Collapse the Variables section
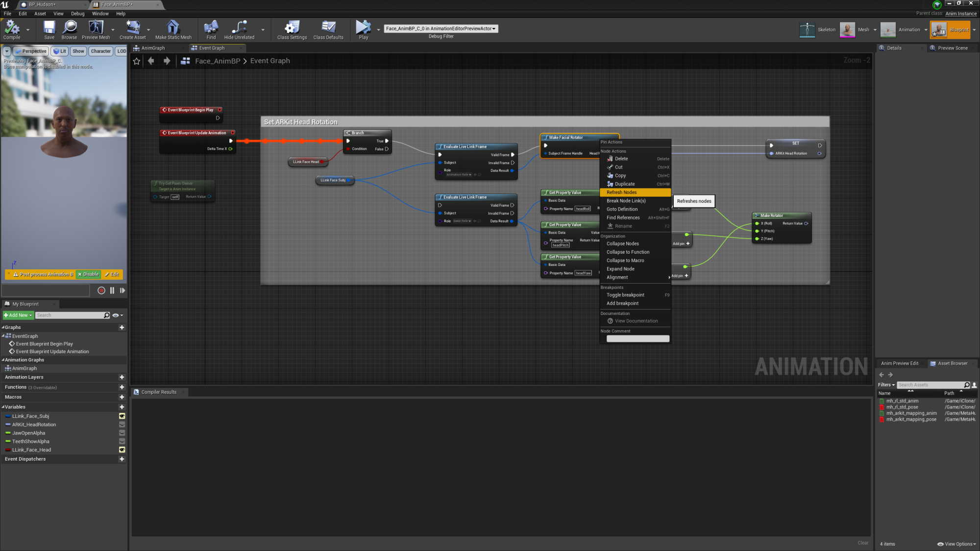980x551 pixels. point(3,407)
